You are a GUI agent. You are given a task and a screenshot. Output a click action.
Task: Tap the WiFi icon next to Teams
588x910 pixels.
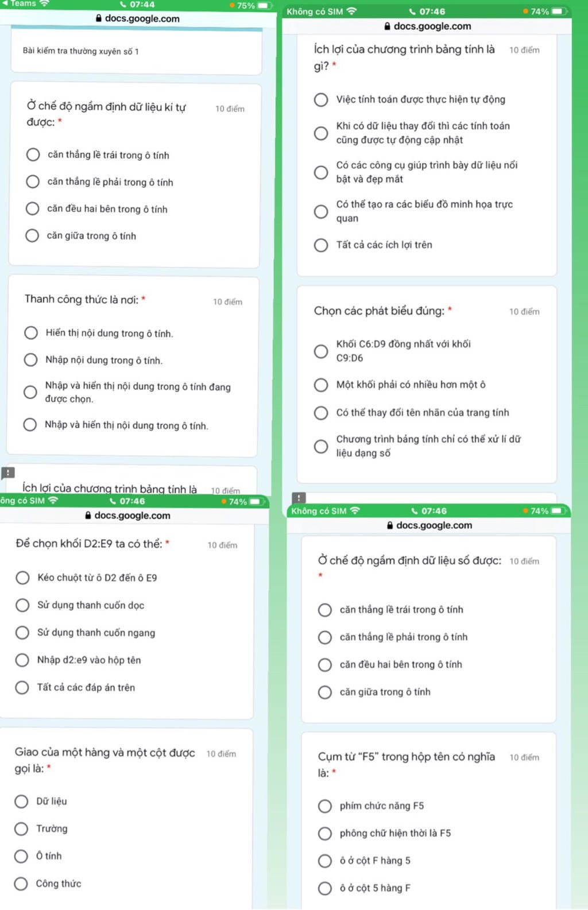pyautogui.click(x=44, y=3)
